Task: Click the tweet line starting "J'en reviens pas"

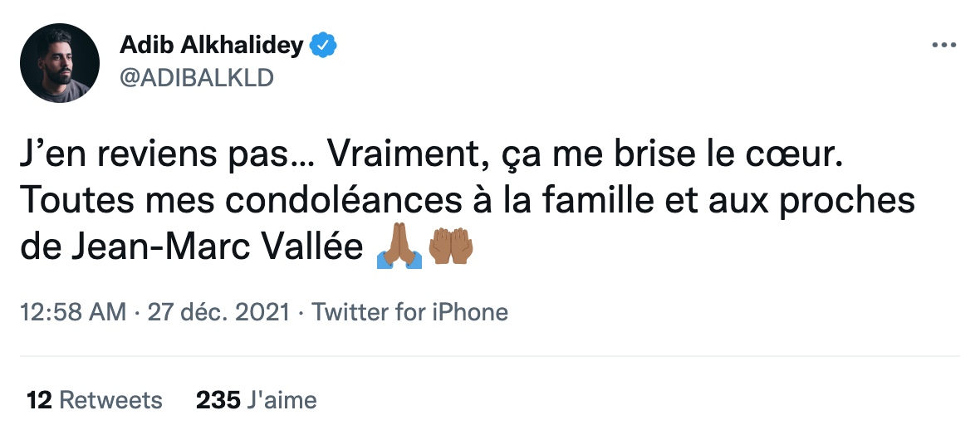Action: point(432,155)
